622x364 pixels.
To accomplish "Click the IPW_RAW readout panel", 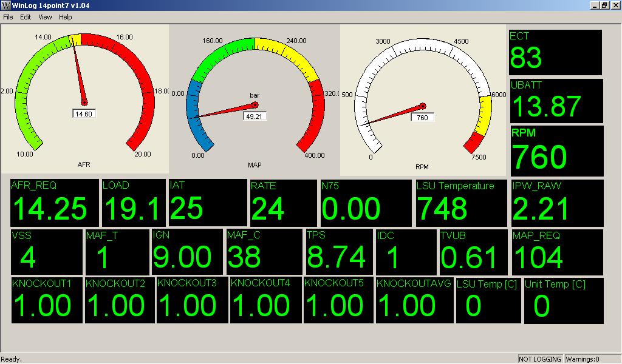I will [x=557, y=203].
